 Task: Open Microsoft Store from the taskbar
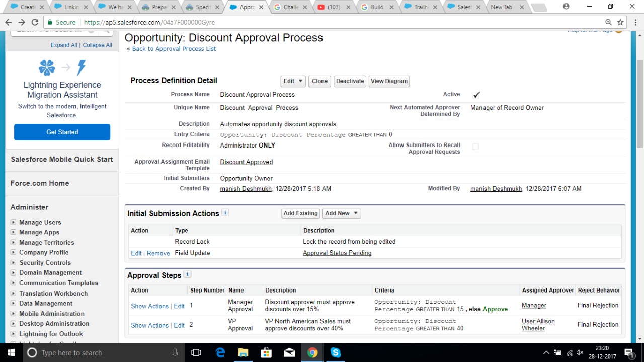tap(266, 352)
